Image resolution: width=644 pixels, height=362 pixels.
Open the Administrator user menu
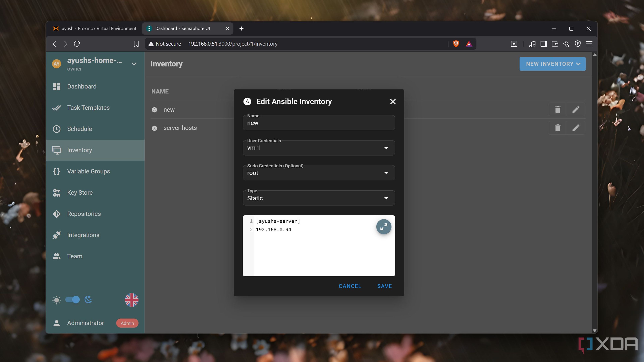tap(85, 323)
